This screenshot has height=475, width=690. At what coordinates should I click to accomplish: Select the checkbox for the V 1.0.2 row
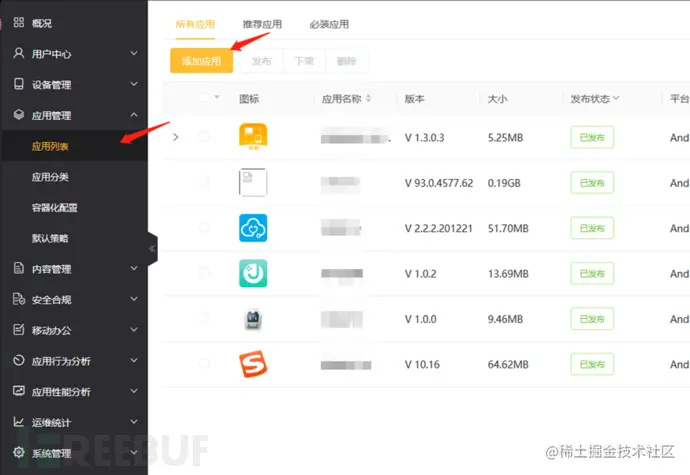pos(204,273)
